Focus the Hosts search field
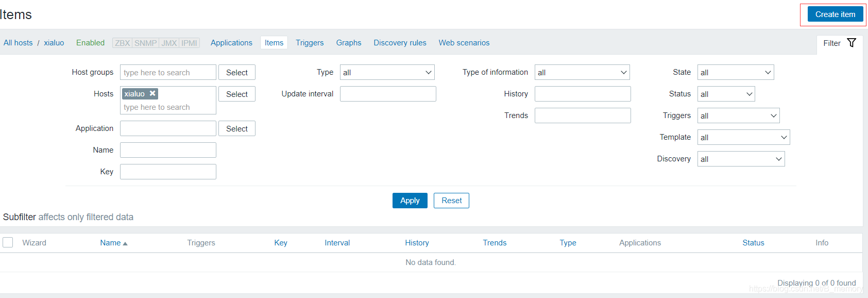 click(x=168, y=107)
